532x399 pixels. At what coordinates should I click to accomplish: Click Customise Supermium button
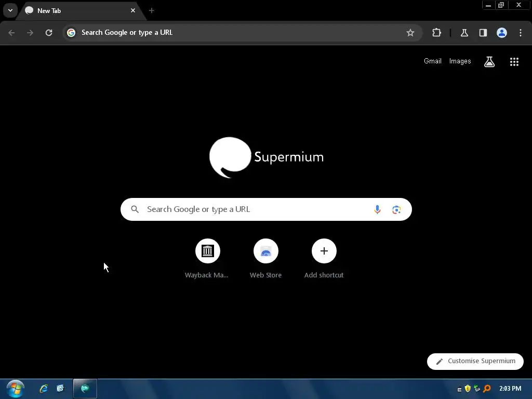click(475, 362)
